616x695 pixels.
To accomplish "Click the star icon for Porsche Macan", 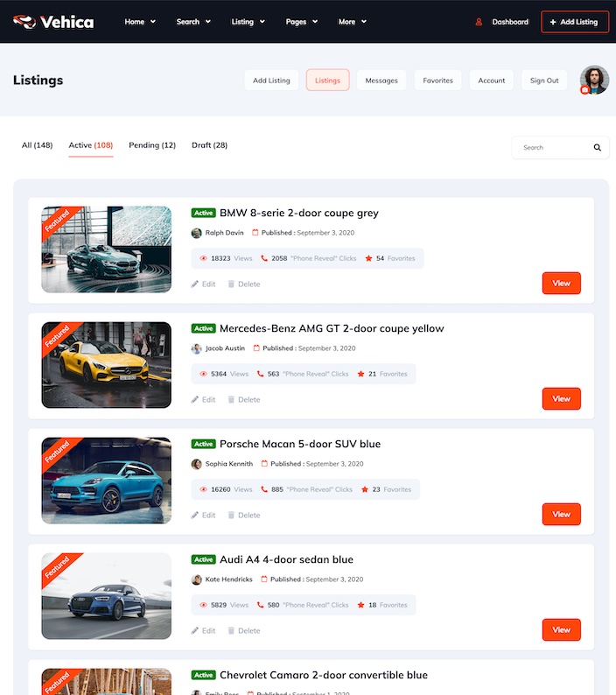I will point(365,490).
